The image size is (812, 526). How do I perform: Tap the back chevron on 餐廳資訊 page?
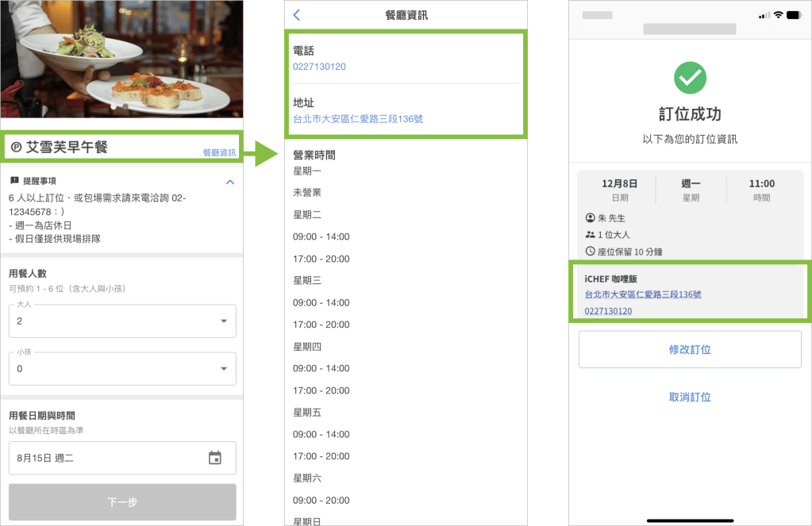[x=297, y=15]
